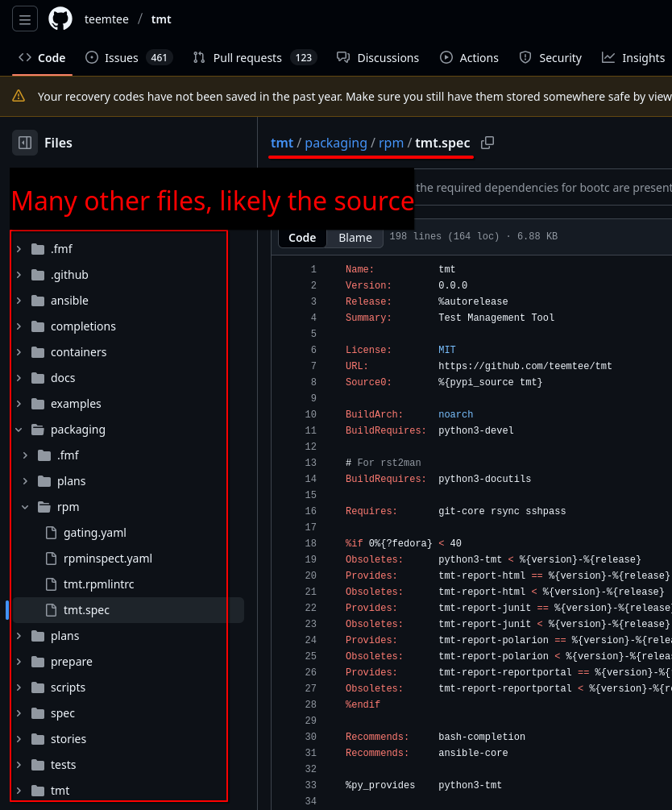Copy the tmt.spec file path

[x=487, y=143]
